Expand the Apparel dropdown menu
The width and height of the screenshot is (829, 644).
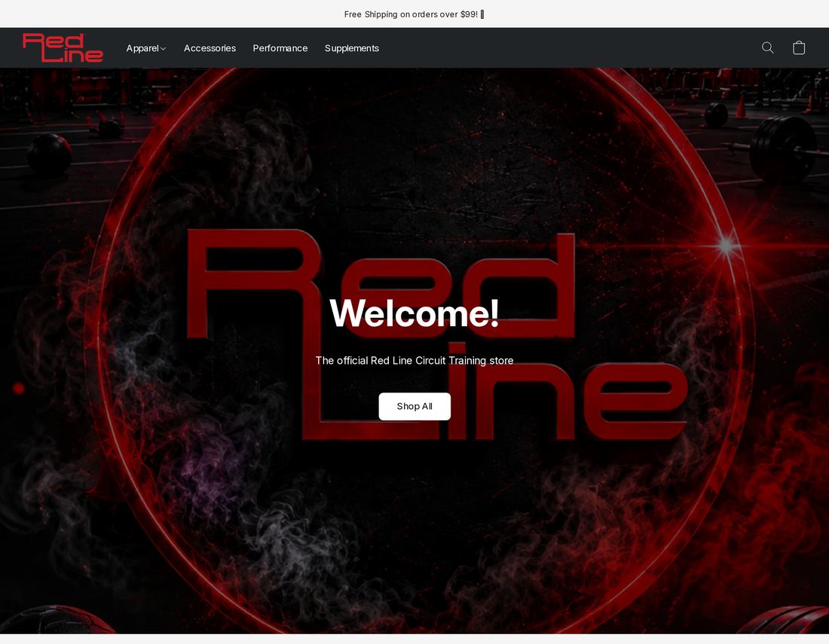pos(146,48)
